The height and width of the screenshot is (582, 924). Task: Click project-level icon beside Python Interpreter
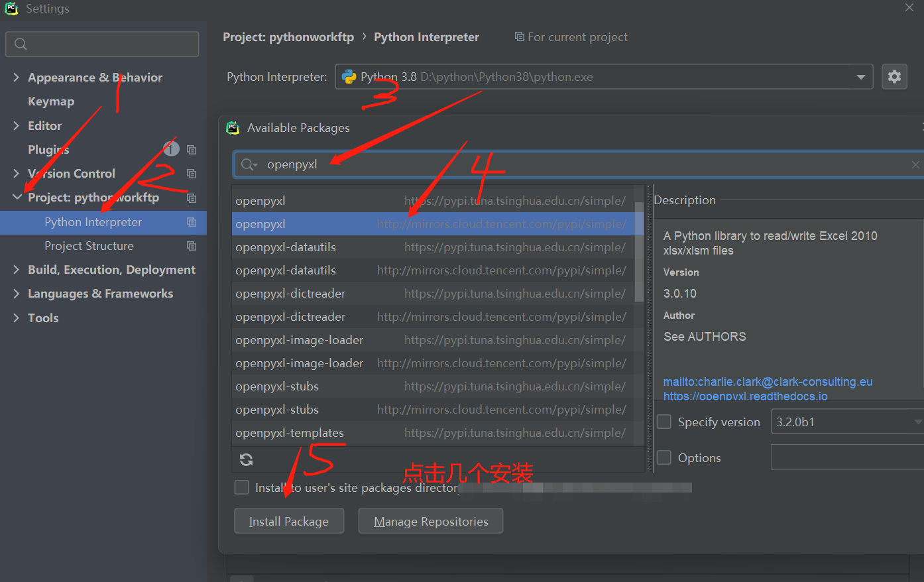(192, 222)
